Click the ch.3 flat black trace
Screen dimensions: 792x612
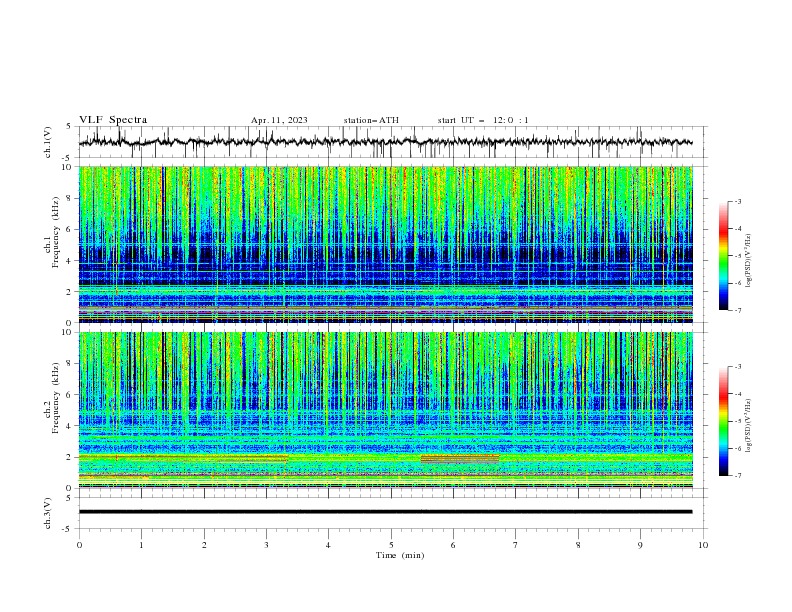coord(385,512)
